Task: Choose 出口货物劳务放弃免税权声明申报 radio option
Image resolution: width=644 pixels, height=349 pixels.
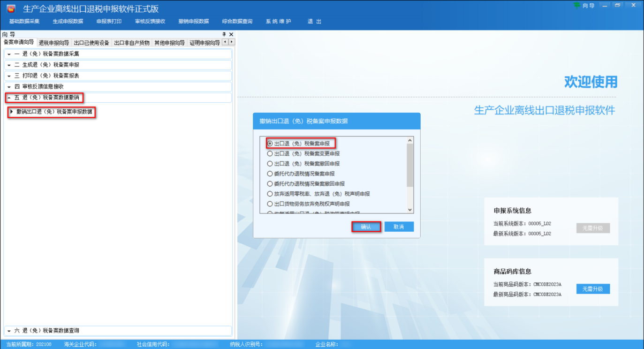Action: pyautogui.click(x=270, y=204)
